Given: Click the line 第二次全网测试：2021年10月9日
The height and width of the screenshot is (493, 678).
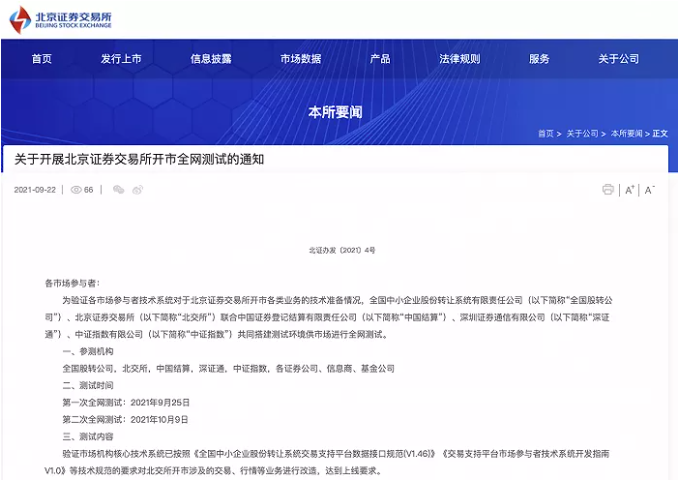Looking at the screenshot, I should tap(125, 419).
